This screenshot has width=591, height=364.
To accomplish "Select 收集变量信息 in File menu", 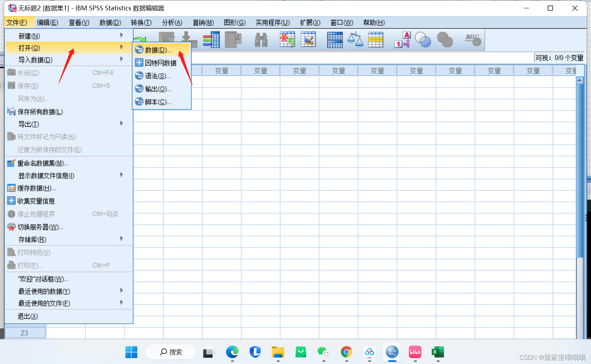I will click(69, 201).
